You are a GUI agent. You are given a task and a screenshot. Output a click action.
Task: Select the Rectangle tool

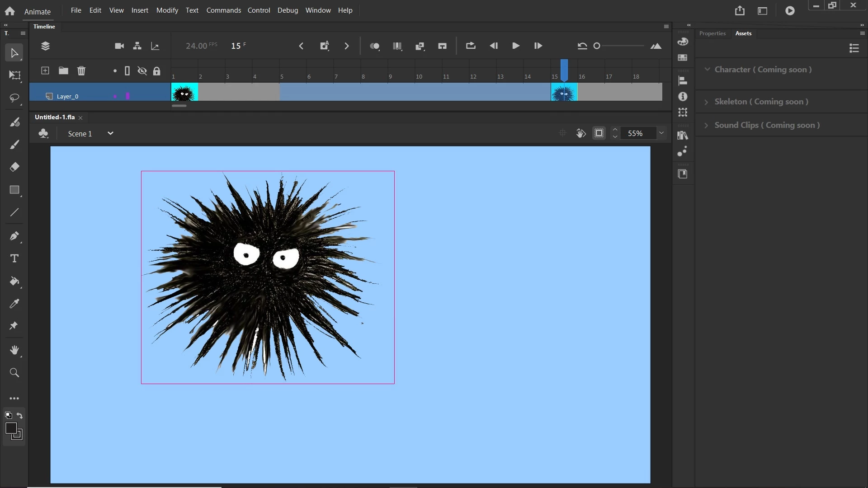pyautogui.click(x=14, y=190)
